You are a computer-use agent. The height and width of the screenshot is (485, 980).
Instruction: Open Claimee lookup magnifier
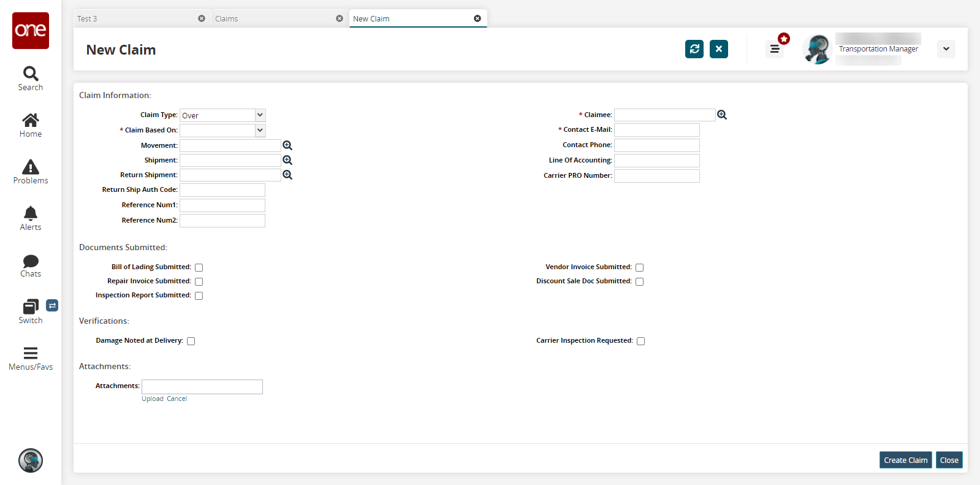tap(722, 115)
